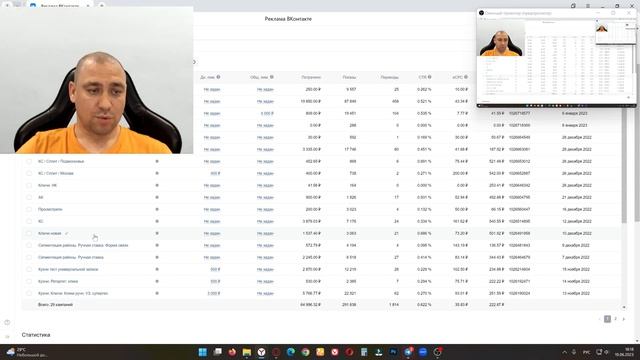
Task: Sort by the Переходы column header
Action: tap(389, 77)
